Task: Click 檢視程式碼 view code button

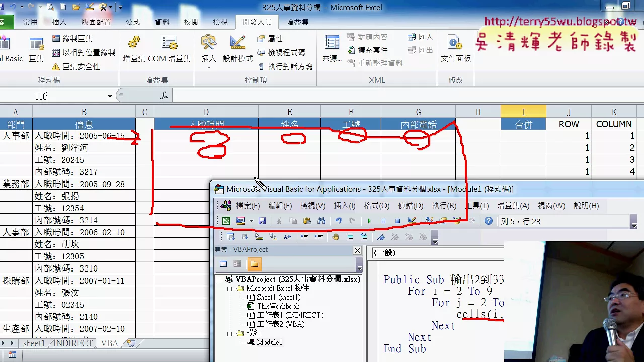Action: 281,52
